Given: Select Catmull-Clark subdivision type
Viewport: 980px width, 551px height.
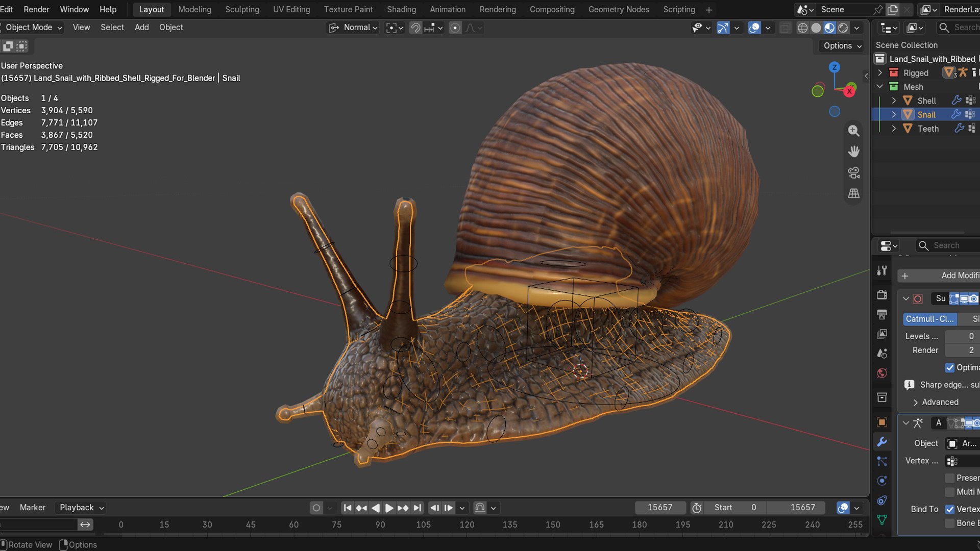Looking at the screenshot, I should [929, 319].
